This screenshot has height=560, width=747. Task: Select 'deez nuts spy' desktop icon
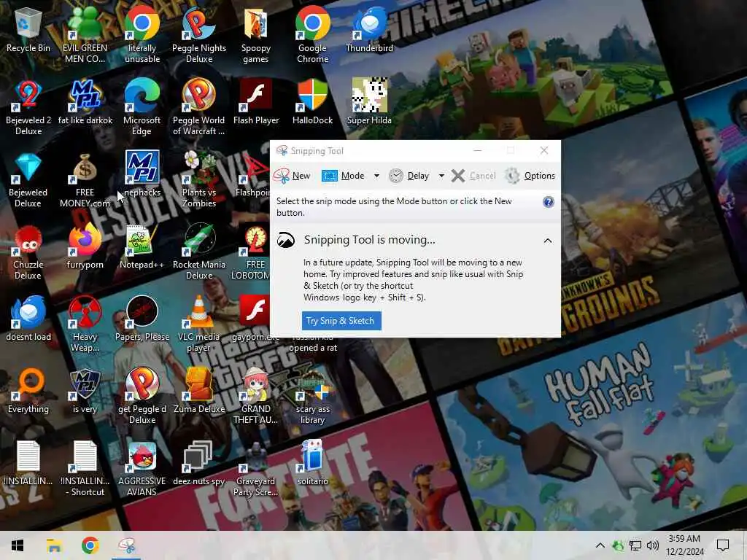pyautogui.click(x=199, y=464)
